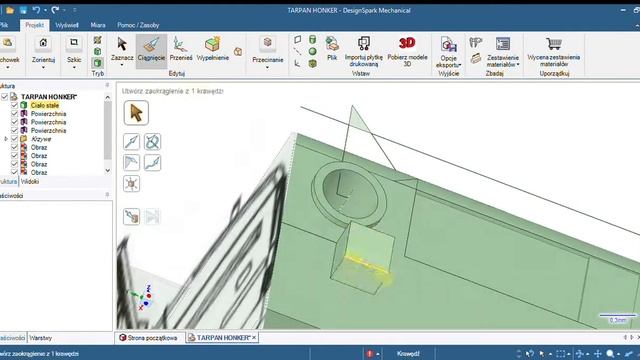Toggle the Krzywe checkbox

(14, 139)
